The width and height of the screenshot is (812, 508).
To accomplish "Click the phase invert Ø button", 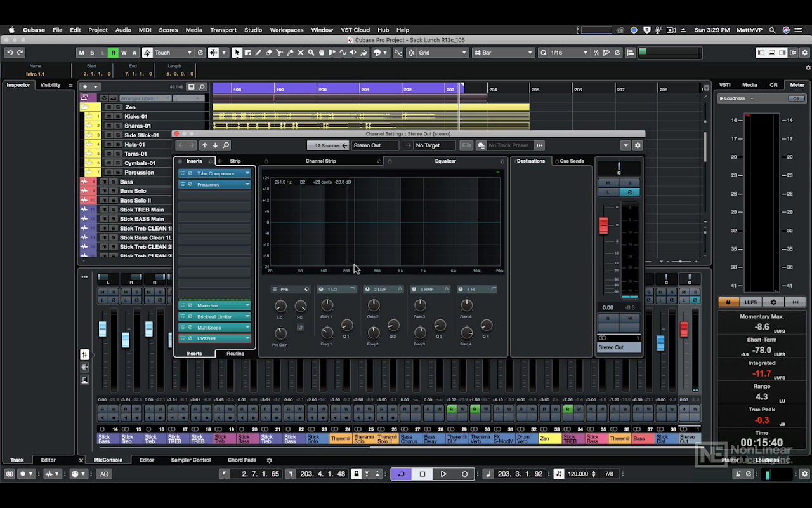I will pos(300,328).
